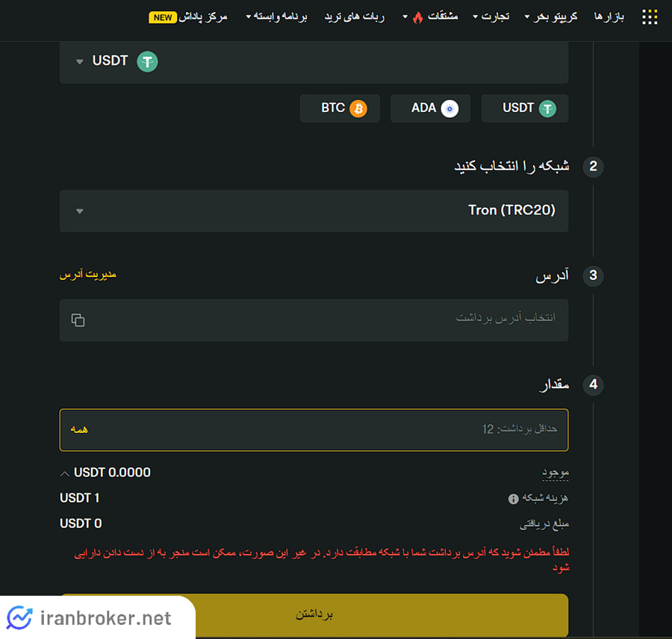Click the withdrawal address input field
The height and width of the screenshot is (639, 672).
pos(314,320)
